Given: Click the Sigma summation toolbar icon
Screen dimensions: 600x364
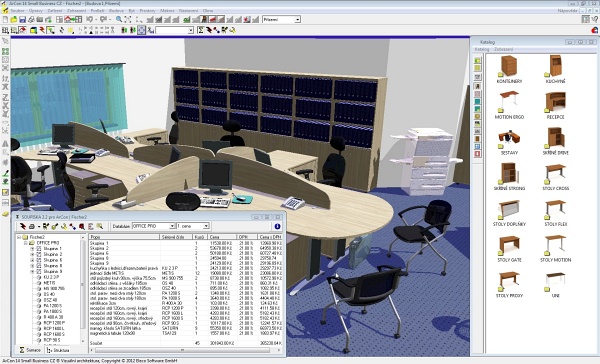Looking at the screenshot, I should point(201,30).
